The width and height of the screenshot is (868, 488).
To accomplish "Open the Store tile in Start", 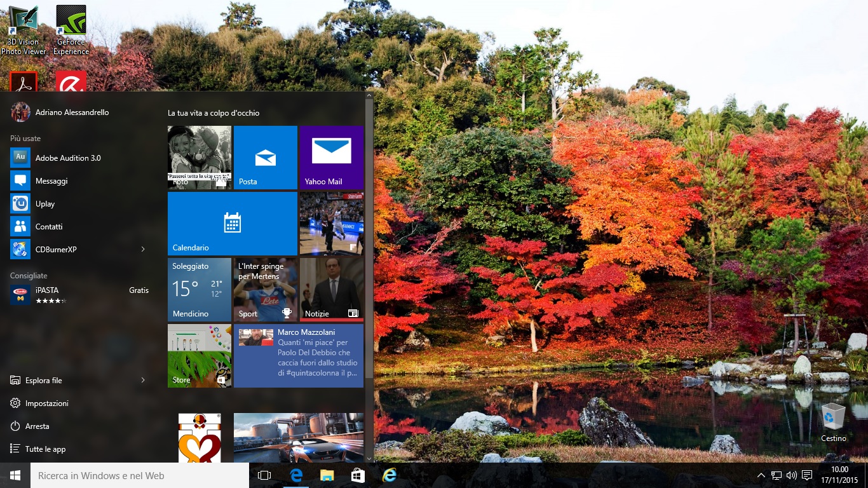I will tap(200, 356).
